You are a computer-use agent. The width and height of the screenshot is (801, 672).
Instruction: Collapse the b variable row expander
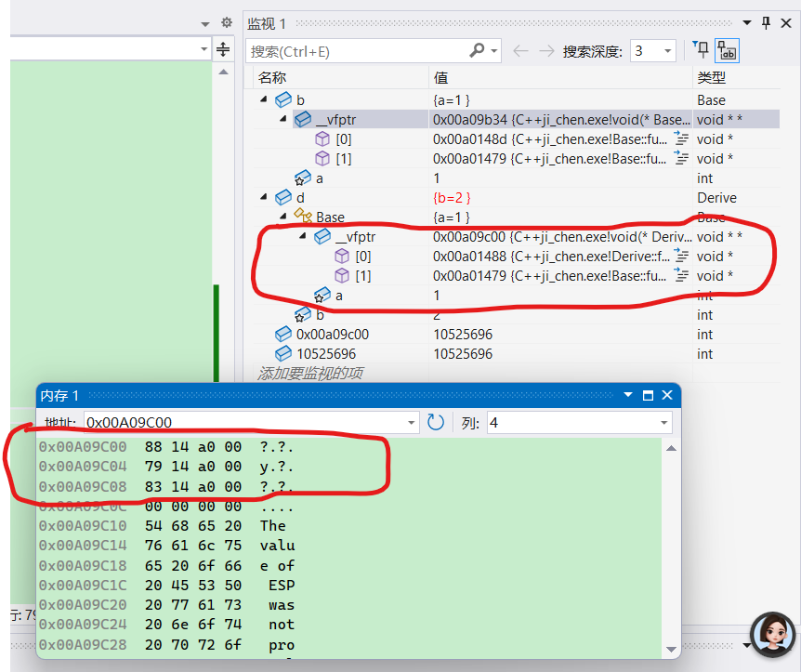264,99
